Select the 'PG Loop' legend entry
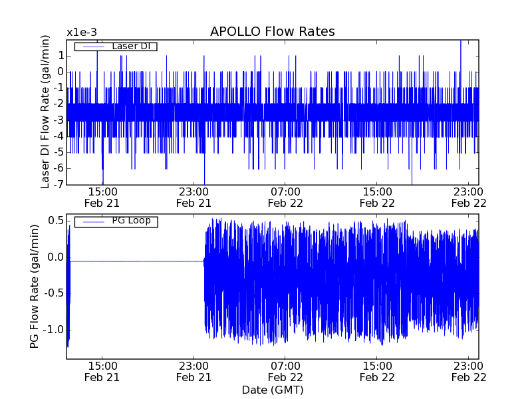The width and height of the screenshot is (532, 399). pos(130,221)
